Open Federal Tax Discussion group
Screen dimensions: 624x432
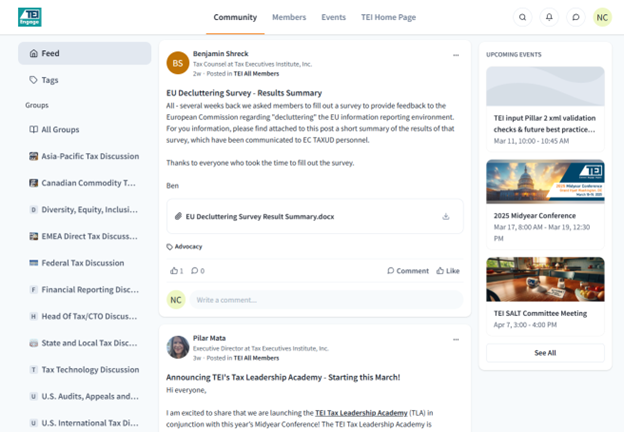click(84, 263)
